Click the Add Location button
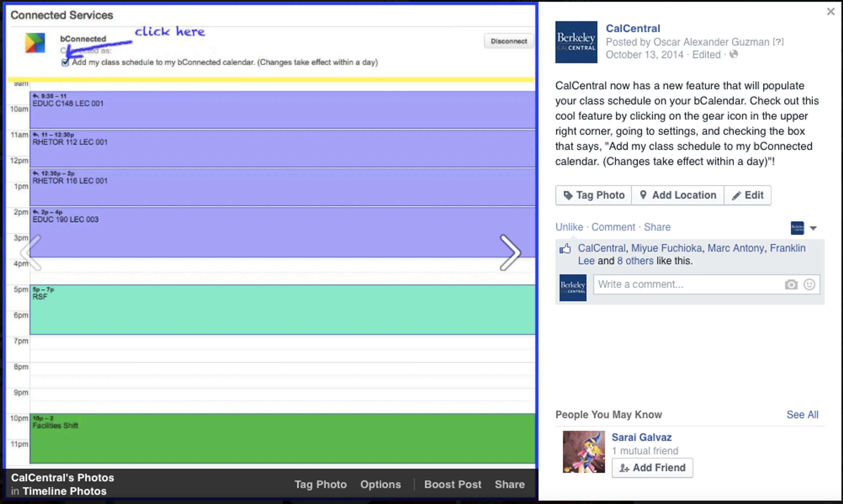The height and width of the screenshot is (504, 843). [x=678, y=195]
